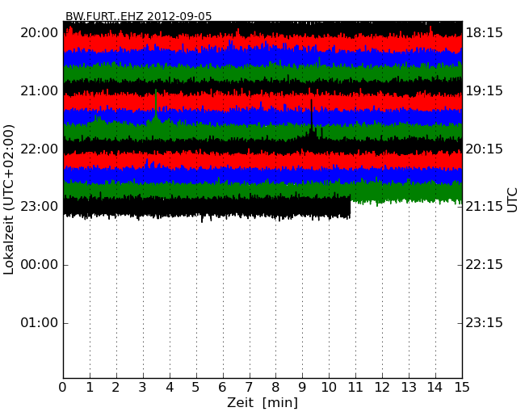Click the 10 minute tick label
The height and width of the screenshot is (420, 525).
tap(329, 387)
